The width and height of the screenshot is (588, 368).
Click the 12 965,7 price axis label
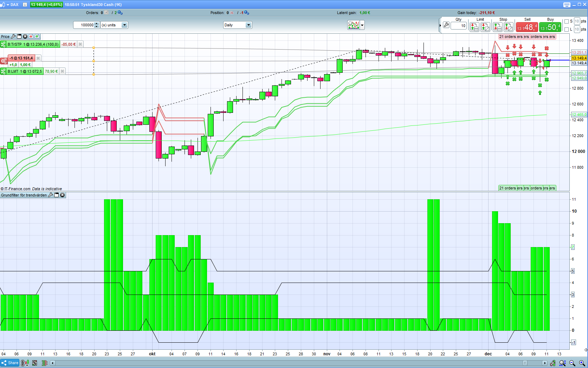(579, 73)
